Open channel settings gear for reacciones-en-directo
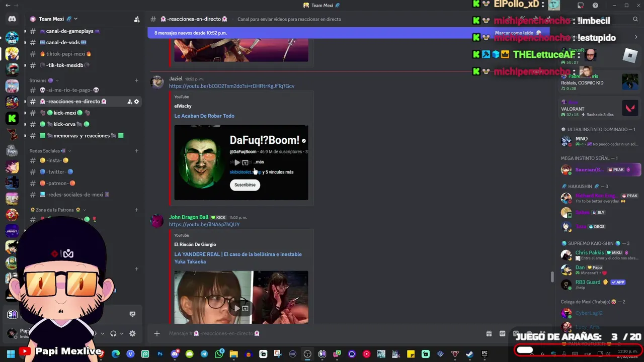Image resolution: width=644 pixels, height=362 pixels. pyautogui.click(x=136, y=102)
